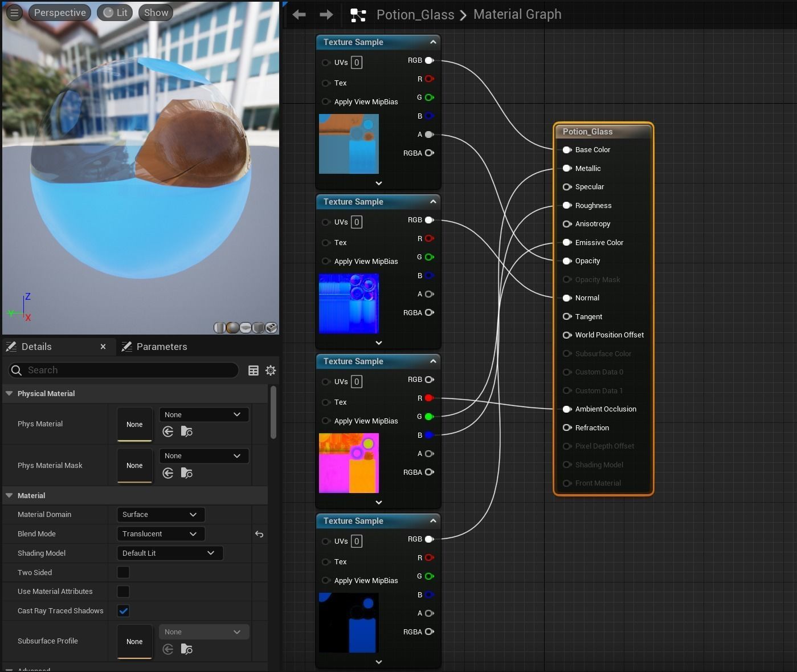Click the Details panel settings gear icon

(271, 370)
